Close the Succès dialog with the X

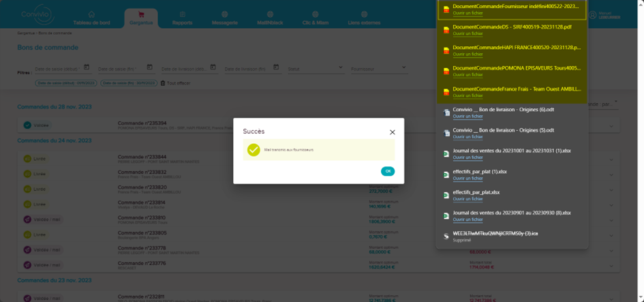[393, 132]
